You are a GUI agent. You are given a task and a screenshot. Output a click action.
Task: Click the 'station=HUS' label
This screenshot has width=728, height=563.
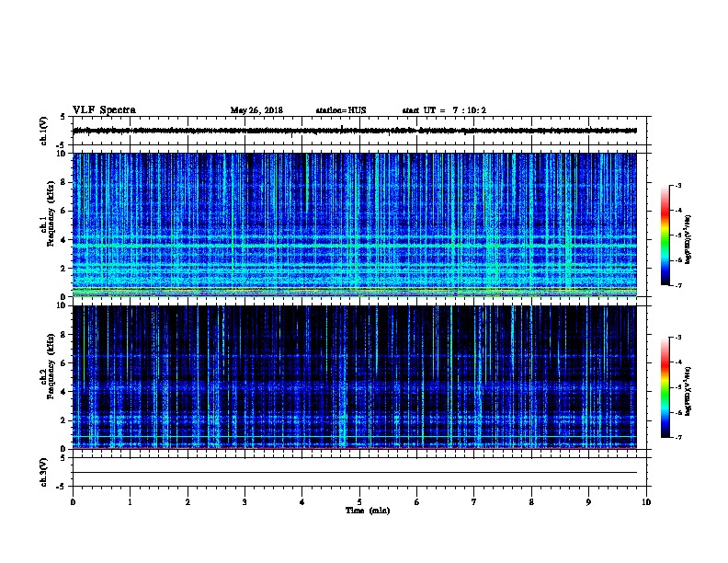[341, 110]
